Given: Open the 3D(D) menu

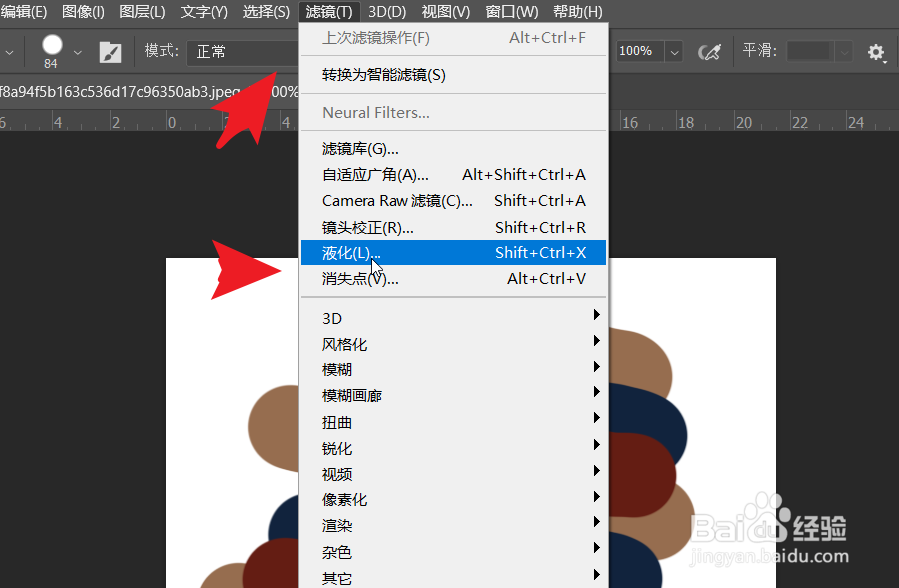Looking at the screenshot, I should [x=386, y=11].
